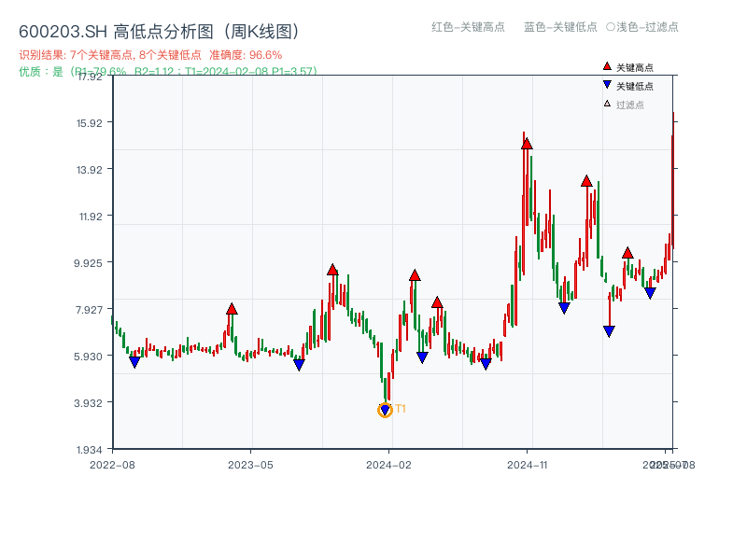The image size is (747, 560).
Task: Click the white 过滤点 triangle legend icon
Action: [x=607, y=104]
